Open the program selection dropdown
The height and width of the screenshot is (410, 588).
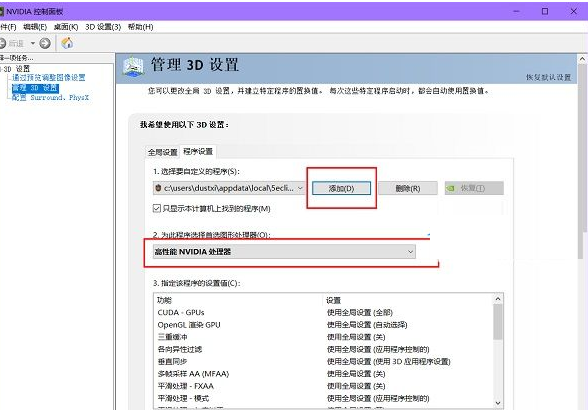(229, 188)
